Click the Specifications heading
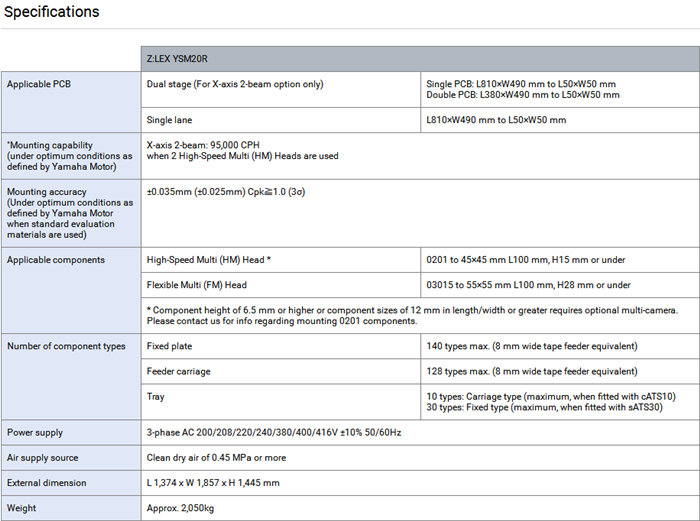Viewport: 700px width, 521px height. [51, 12]
